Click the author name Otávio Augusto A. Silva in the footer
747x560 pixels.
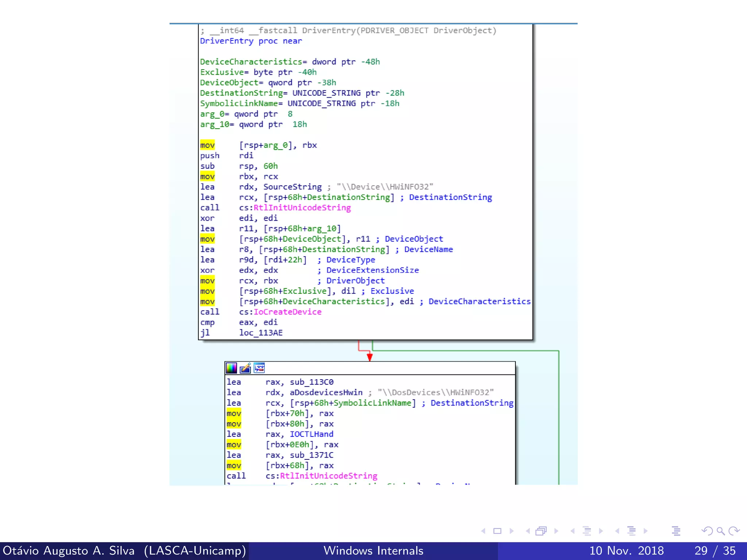click(69, 551)
